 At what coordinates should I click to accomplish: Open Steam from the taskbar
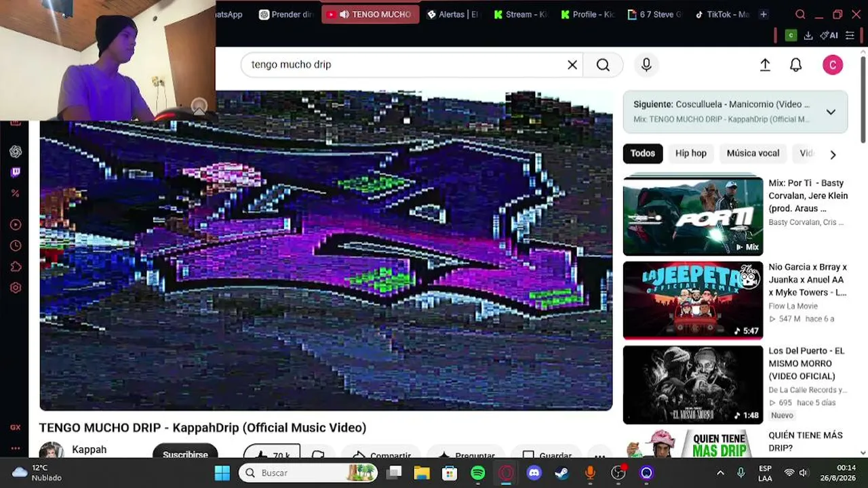(562, 472)
